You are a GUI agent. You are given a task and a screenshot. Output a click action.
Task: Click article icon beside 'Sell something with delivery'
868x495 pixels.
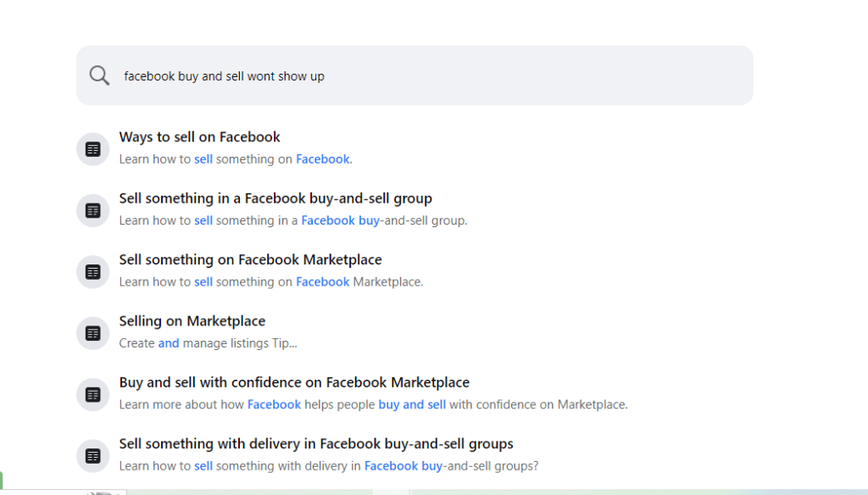click(x=93, y=456)
